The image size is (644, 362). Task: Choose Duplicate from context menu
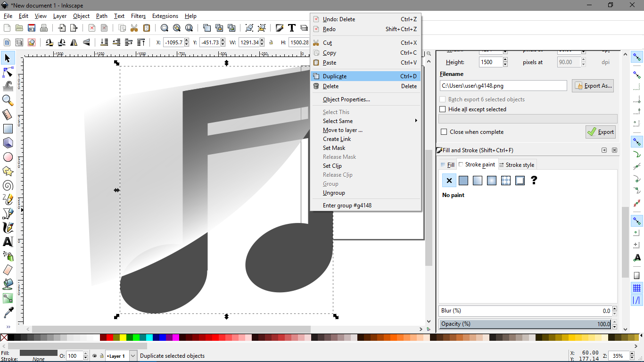point(365,76)
